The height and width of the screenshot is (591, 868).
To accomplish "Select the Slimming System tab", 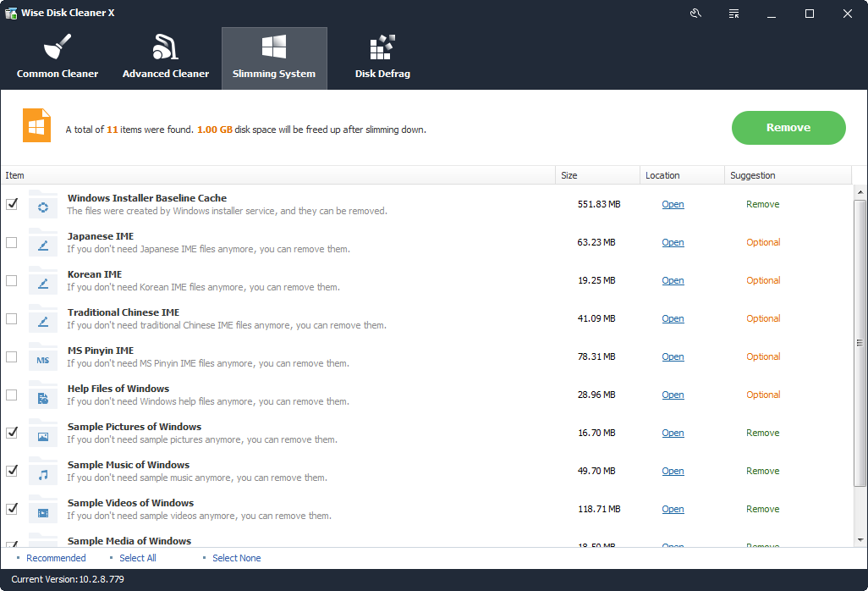I will coord(274,58).
